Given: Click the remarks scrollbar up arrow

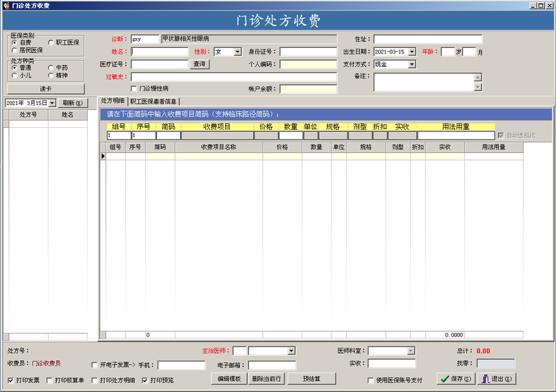Looking at the screenshot, I should tap(478, 77).
